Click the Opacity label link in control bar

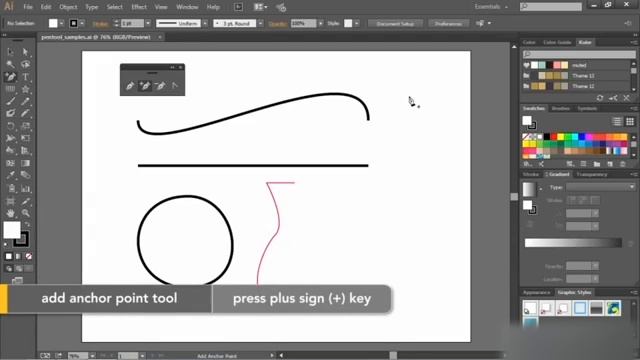pyautogui.click(x=278, y=24)
